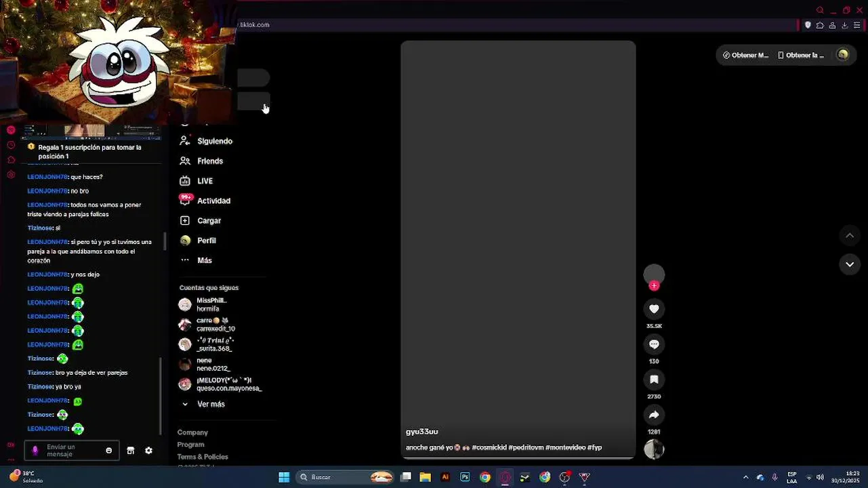Open the Friends section

[x=202, y=161]
